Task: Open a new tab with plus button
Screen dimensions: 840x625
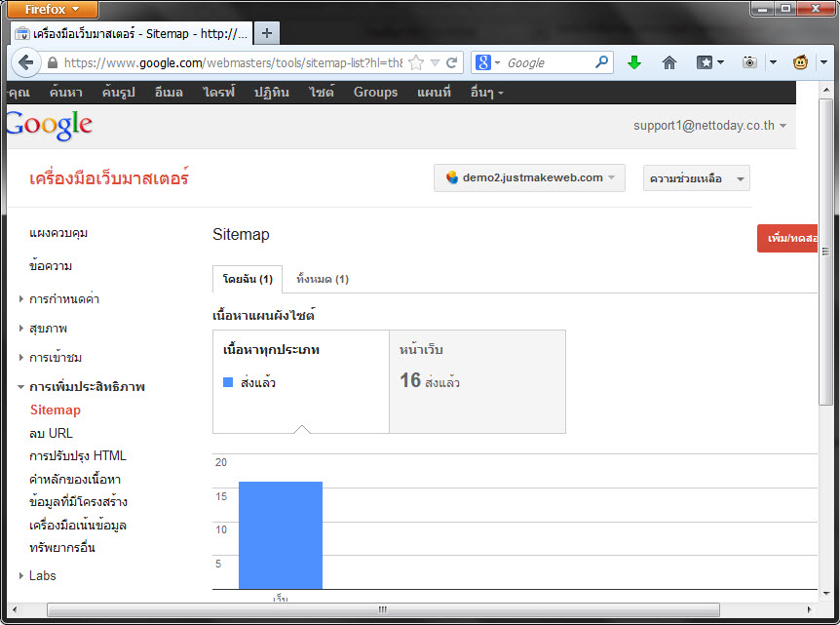Action: pyautogui.click(x=266, y=33)
